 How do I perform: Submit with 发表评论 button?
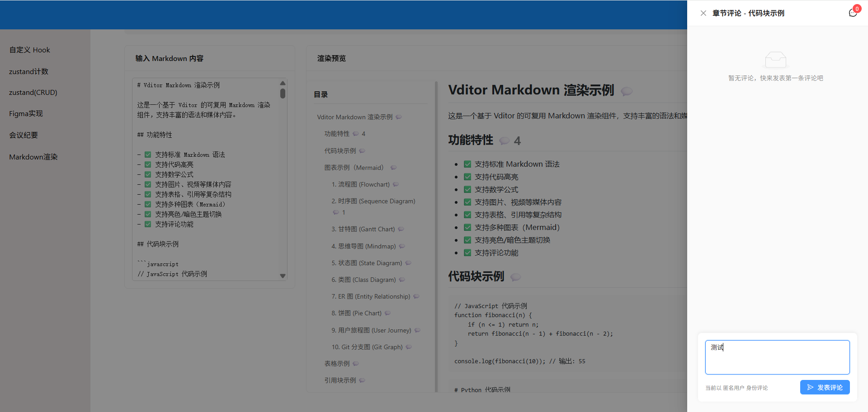pos(825,387)
